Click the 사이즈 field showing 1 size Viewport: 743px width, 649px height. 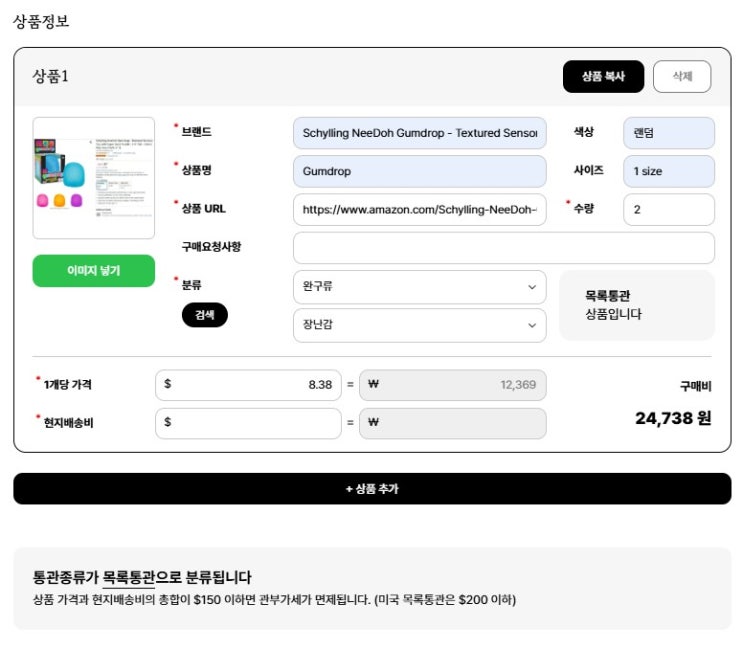669,171
